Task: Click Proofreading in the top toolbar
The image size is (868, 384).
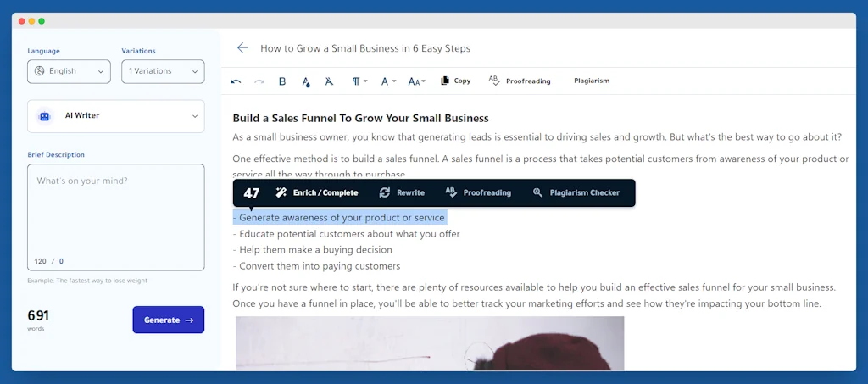Action: pyautogui.click(x=520, y=81)
